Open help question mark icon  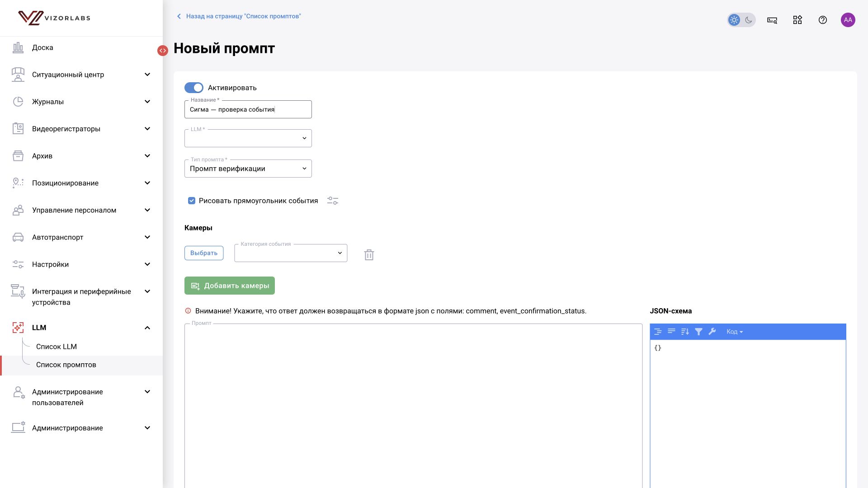tap(823, 20)
